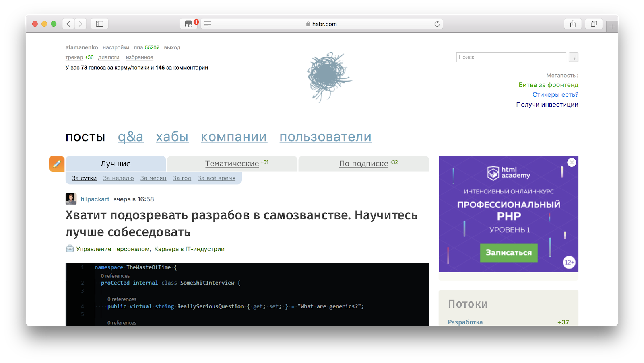Go to пользователи section
Image resolution: width=644 pixels, height=363 pixels.
[326, 137]
